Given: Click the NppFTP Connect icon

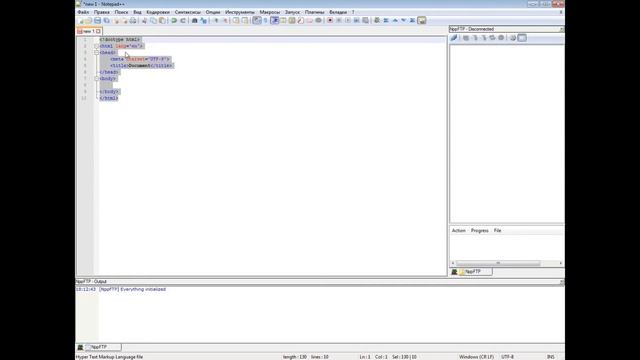Looking at the screenshot, I should [454, 38].
